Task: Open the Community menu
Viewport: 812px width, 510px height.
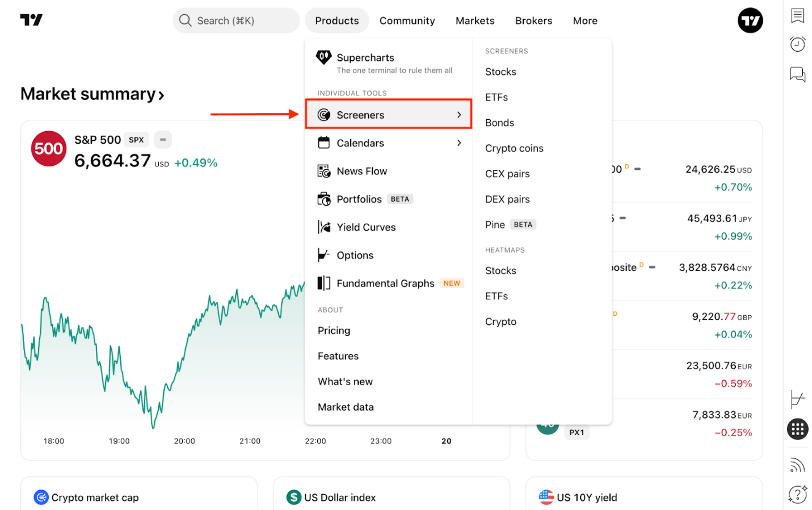Action: [x=407, y=20]
